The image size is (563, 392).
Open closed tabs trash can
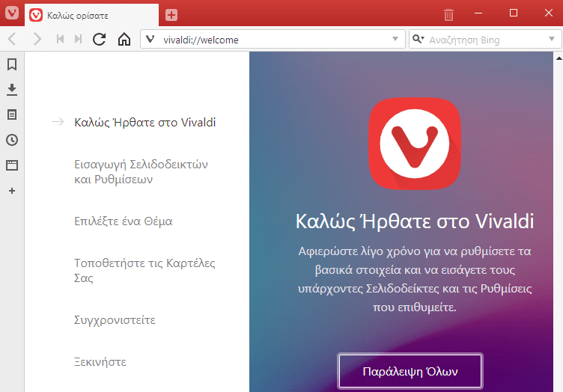[448, 15]
